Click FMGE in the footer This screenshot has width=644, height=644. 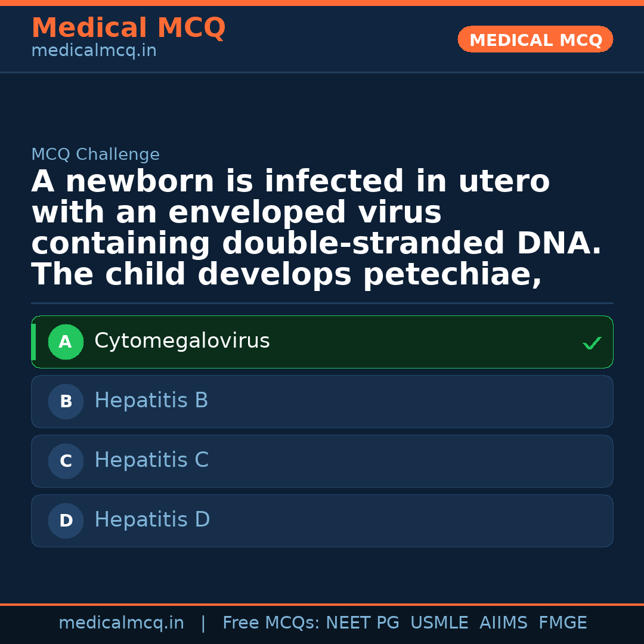pos(563,623)
